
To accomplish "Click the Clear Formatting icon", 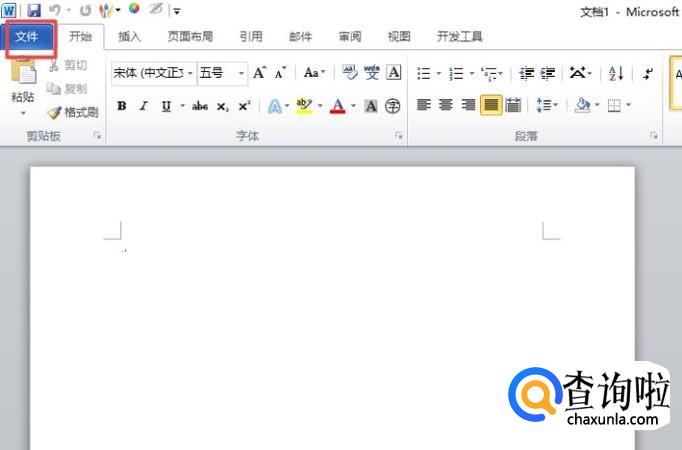I will point(349,72).
